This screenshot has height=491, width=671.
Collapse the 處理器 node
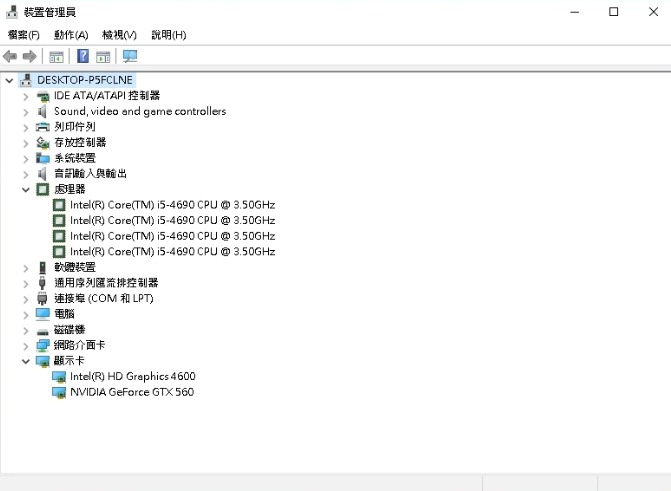pos(26,190)
